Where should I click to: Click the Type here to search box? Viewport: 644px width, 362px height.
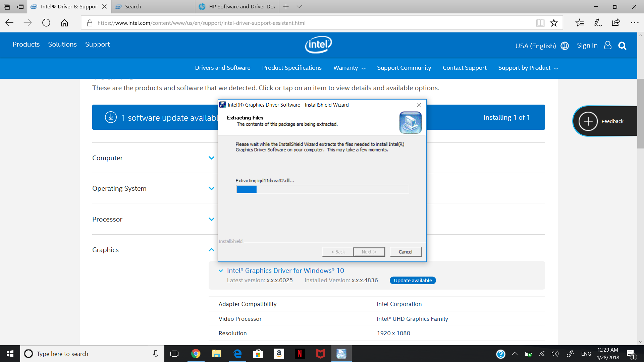[x=92, y=354]
